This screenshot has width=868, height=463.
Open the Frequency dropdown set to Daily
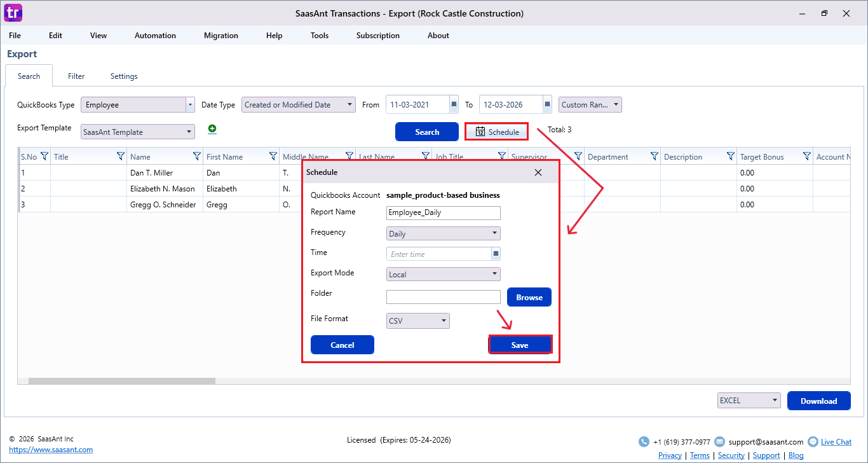click(443, 233)
